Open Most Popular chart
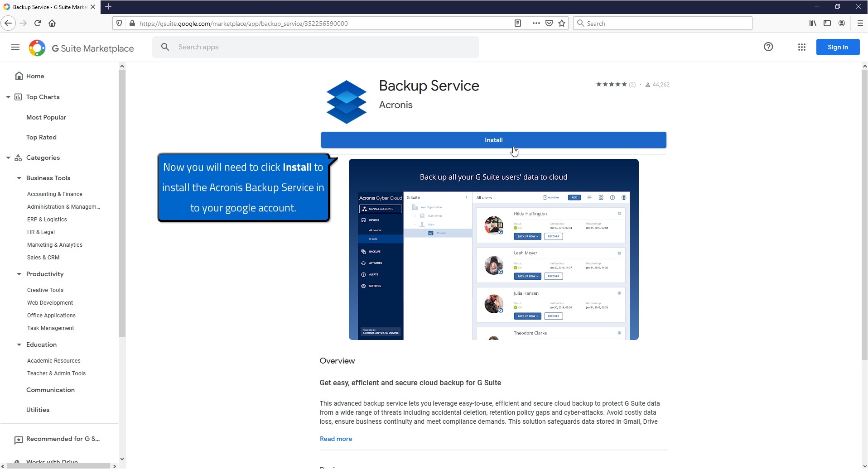Image resolution: width=868 pixels, height=469 pixels. 46,117
